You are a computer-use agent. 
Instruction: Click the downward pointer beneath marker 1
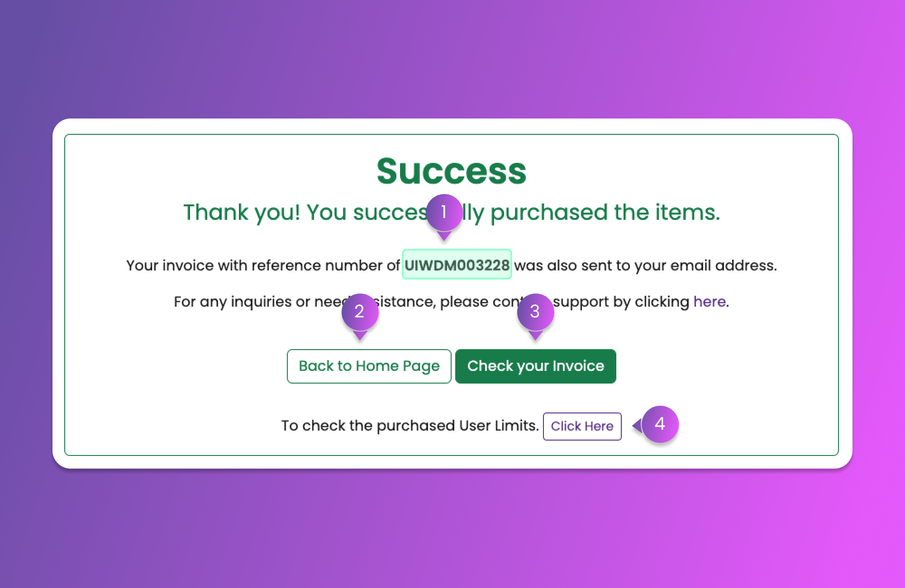[x=444, y=236]
